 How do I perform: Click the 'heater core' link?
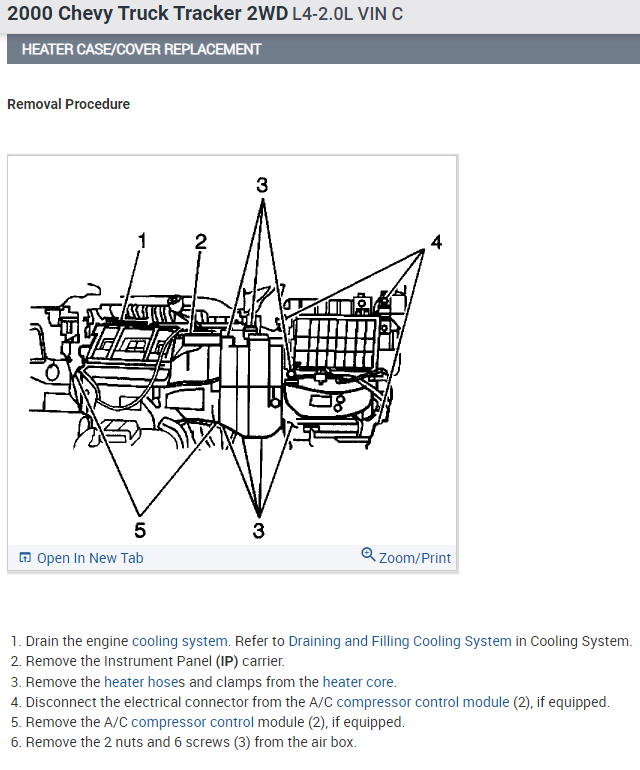pyautogui.click(x=358, y=682)
